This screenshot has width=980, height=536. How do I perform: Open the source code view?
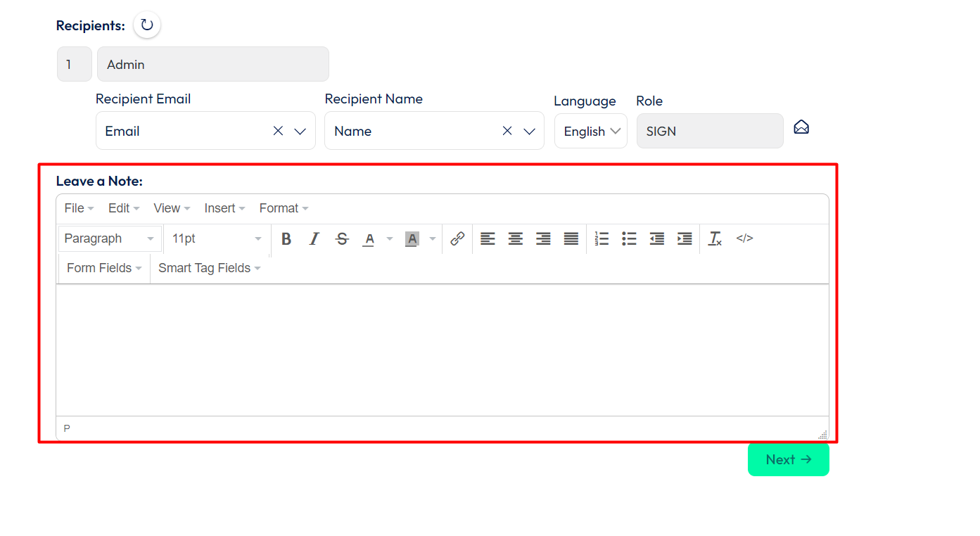pos(744,238)
